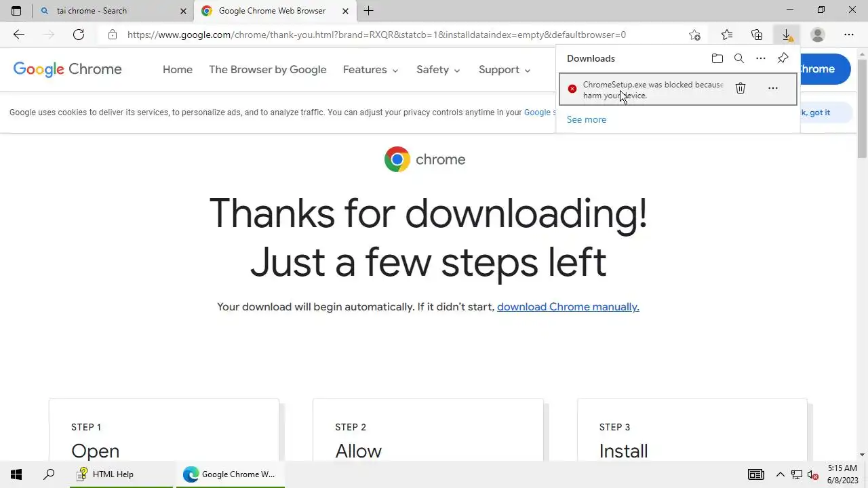Click the Google Chrome logo

(68, 69)
